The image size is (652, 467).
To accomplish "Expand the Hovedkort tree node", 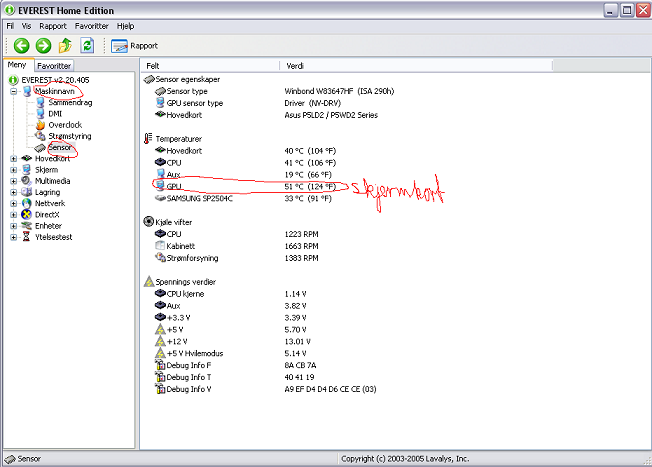I will click(13, 158).
